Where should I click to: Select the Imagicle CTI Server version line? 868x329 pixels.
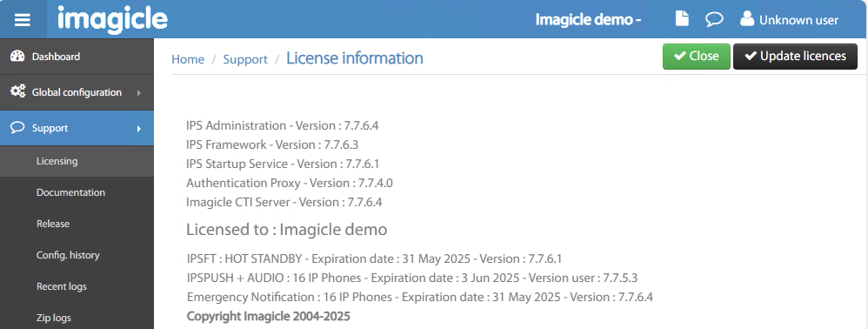click(x=284, y=202)
